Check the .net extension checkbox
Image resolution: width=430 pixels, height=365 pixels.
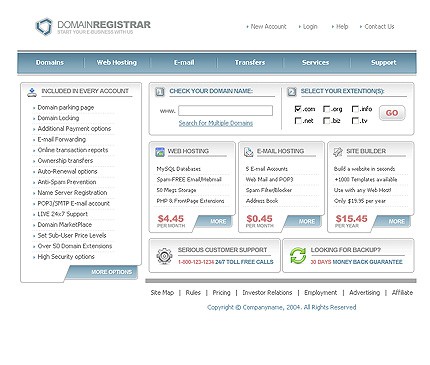pyautogui.click(x=298, y=121)
